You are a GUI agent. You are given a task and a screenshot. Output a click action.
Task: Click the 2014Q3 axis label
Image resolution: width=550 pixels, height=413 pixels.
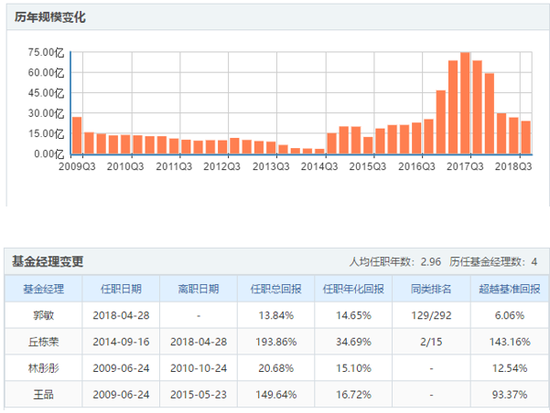click(x=319, y=166)
